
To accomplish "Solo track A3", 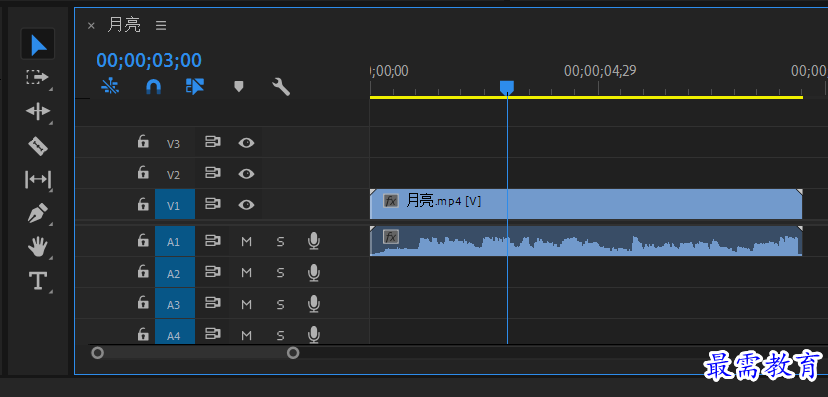I will pyautogui.click(x=280, y=304).
